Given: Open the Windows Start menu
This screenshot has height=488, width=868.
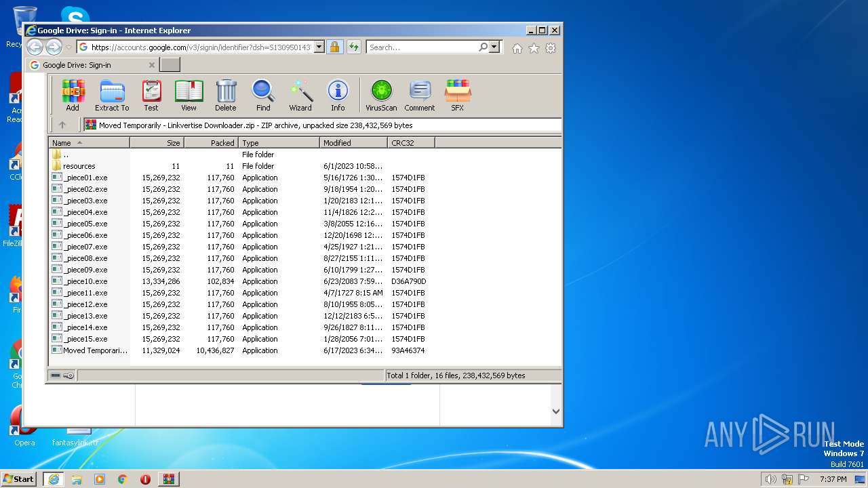Looking at the screenshot, I should (x=19, y=479).
